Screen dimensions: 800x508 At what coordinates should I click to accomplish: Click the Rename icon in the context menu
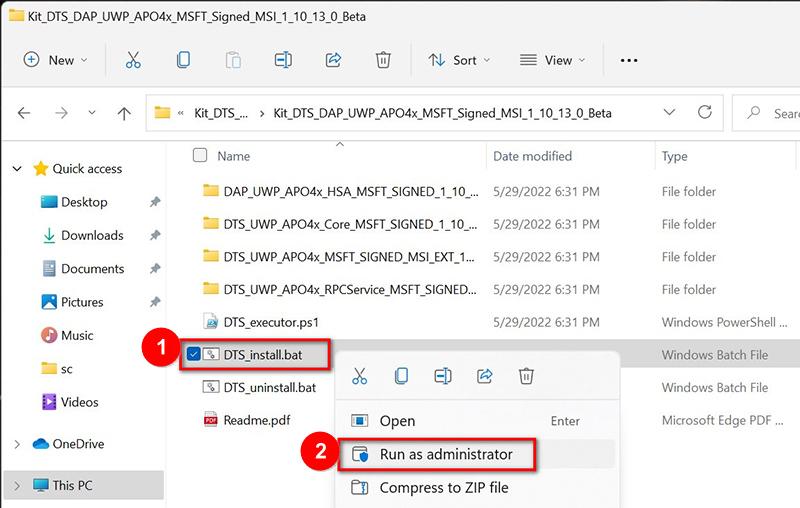point(443,376)
